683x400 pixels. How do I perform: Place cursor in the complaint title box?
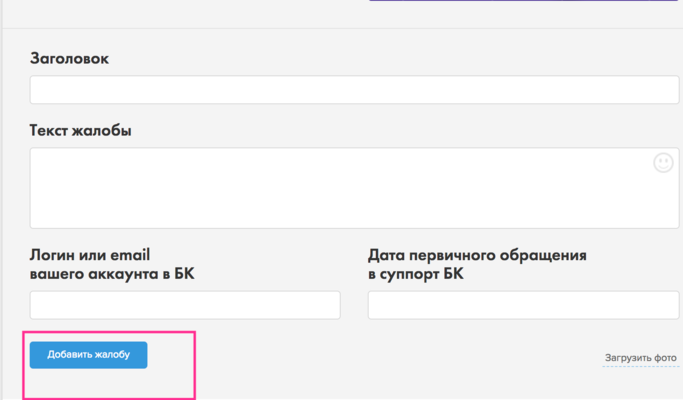[354, 90]
